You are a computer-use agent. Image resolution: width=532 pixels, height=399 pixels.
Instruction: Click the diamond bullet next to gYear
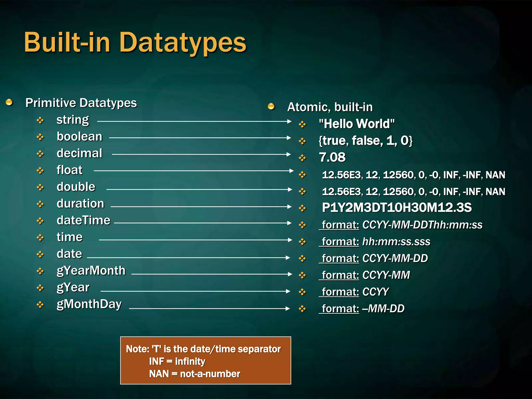[40, 288]
